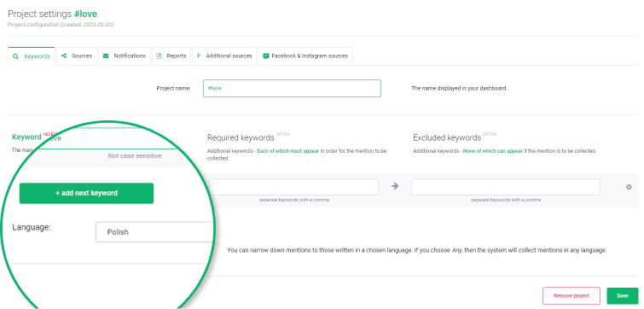
Task: Click the Remove project button
Action: 571,296
